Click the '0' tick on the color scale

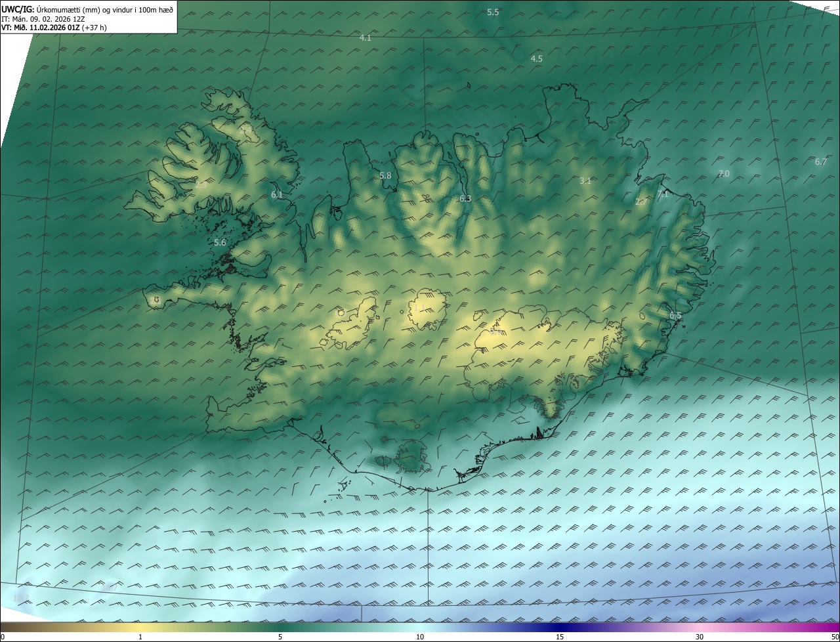pyautogui.click(x=3, y=637)
